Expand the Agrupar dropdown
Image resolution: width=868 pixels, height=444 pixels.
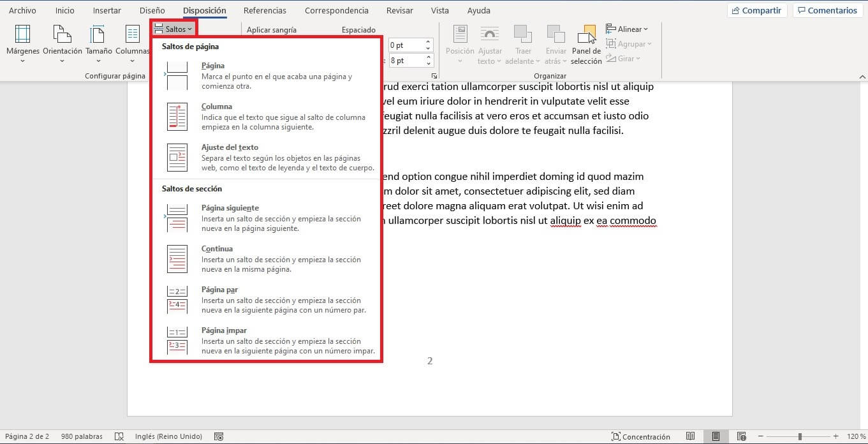(x=629, y=44)
